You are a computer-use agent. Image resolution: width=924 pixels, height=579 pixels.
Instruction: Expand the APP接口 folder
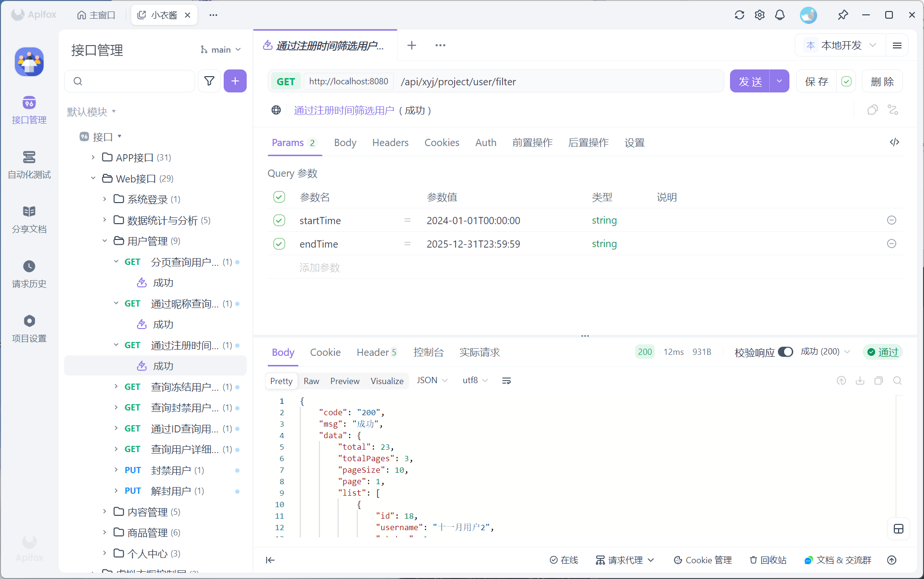tap(93, 158)
